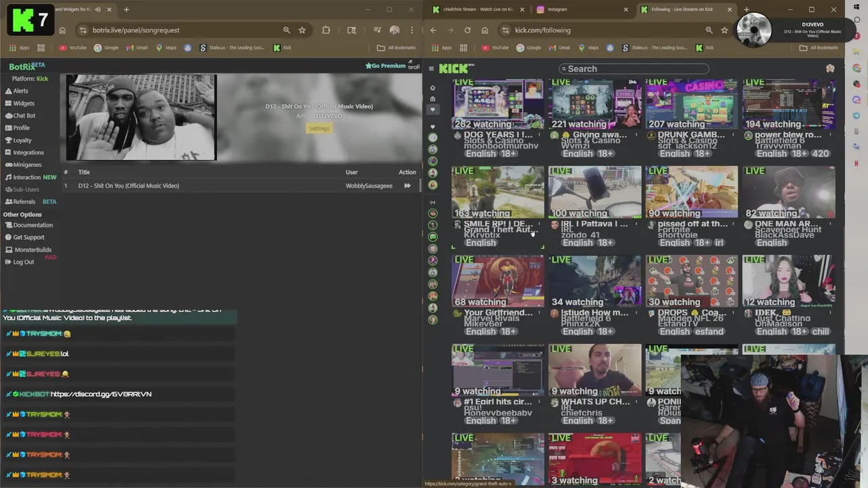Open discord.gg link in chat overlay
The height and width of the screenshot is (488, 868).
101,394
